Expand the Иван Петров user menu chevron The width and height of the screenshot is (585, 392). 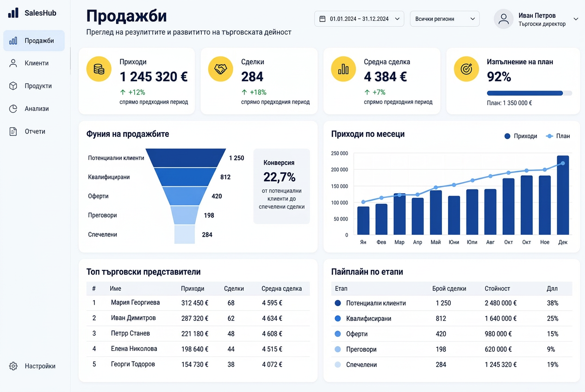coord(576,19)
